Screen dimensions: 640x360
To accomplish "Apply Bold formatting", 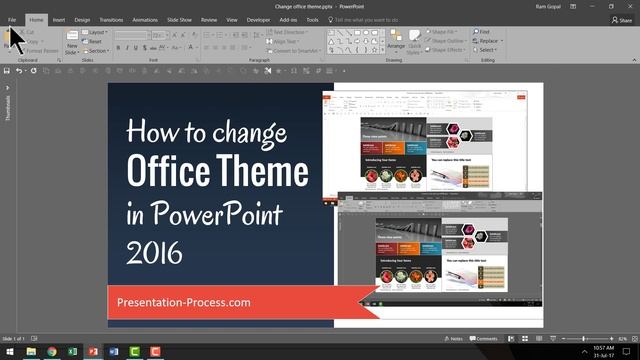I will [x=118, y=48].
